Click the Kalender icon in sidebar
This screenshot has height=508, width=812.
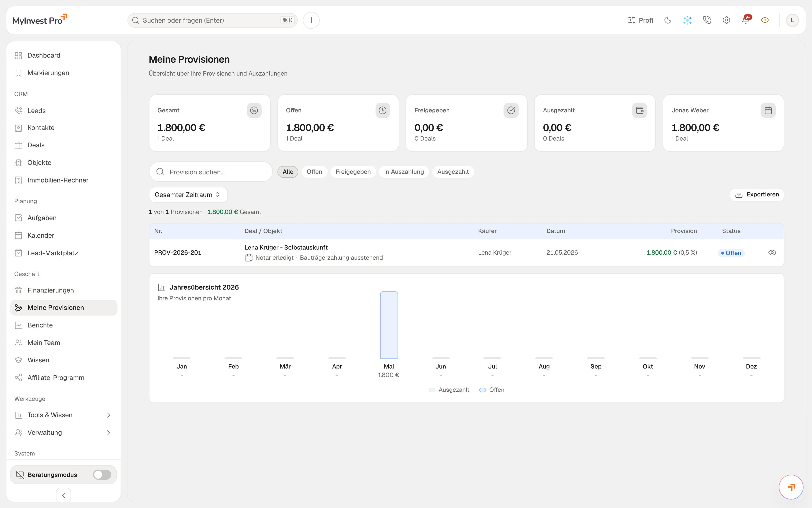(18, 235)
